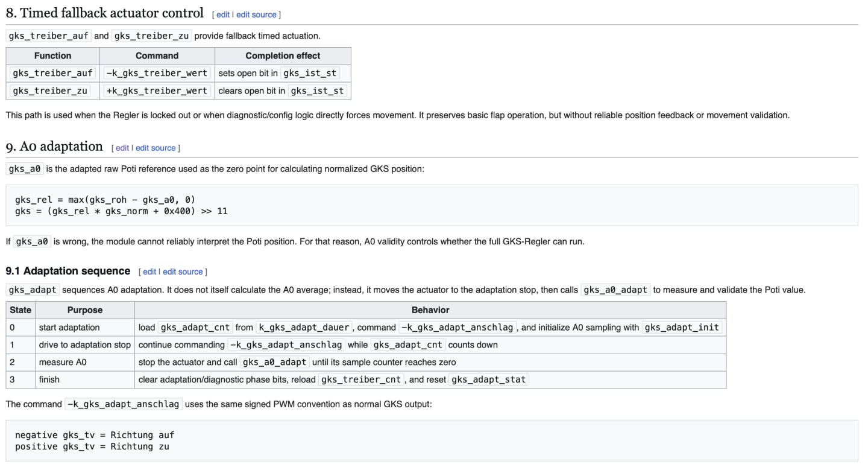Click the gks_treiber_auf table cell

[52, 73]
